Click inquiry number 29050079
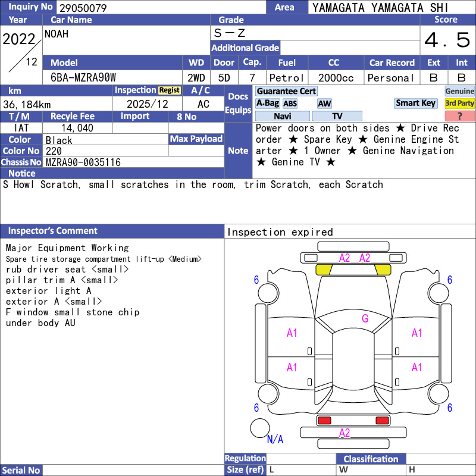This screenshot has width=476, height=476. point(83,8)
